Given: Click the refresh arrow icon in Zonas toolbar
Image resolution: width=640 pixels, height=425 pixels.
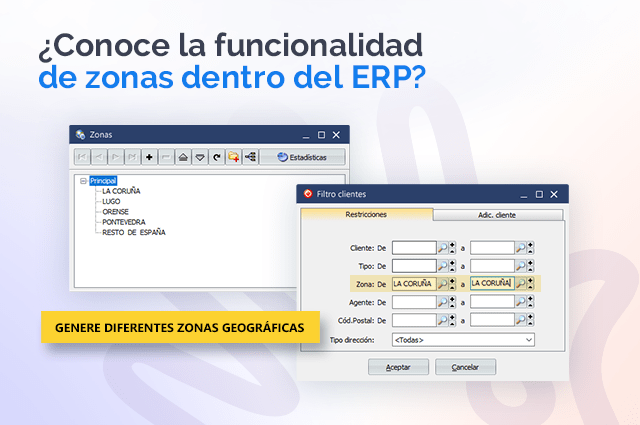Looking at the screenshot, I should point(216,157).
